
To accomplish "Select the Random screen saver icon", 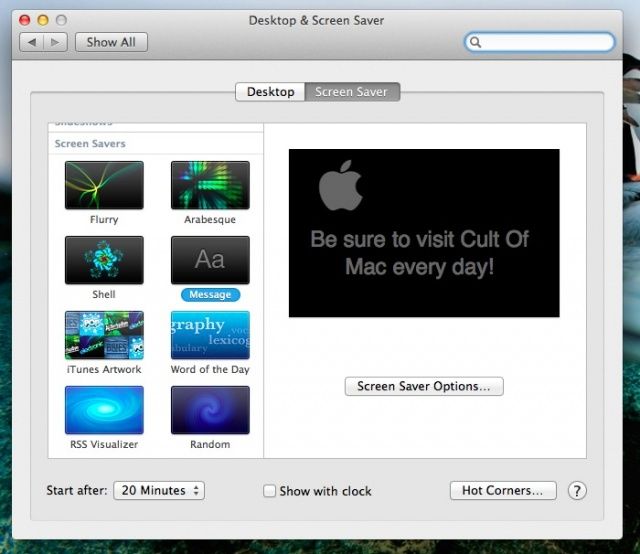I will click(210, 410).
